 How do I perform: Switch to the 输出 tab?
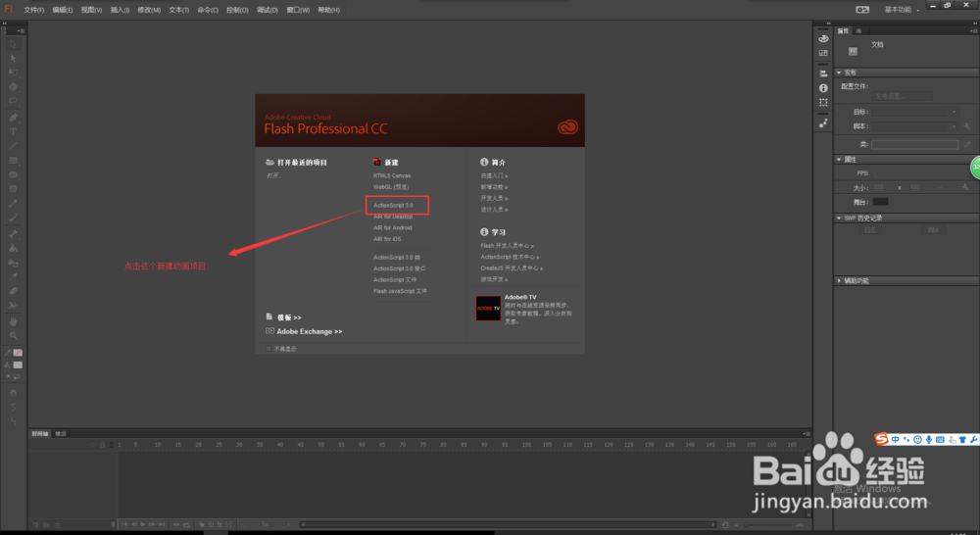point(61,434)
